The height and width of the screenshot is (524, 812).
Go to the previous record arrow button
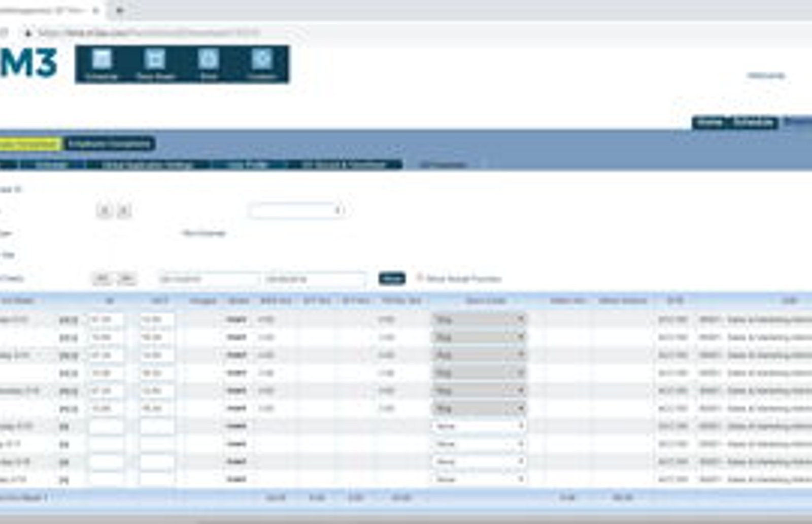pyautogui.click(x=105, y=210)
